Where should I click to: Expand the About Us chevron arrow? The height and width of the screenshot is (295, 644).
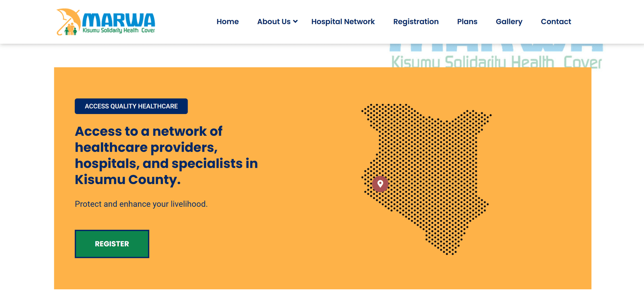(295, 22)
